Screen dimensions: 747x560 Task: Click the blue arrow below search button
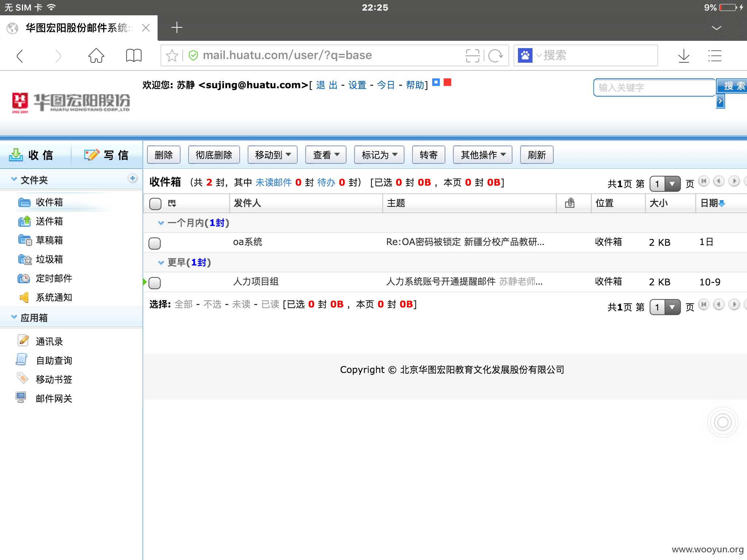coord(720,101)
